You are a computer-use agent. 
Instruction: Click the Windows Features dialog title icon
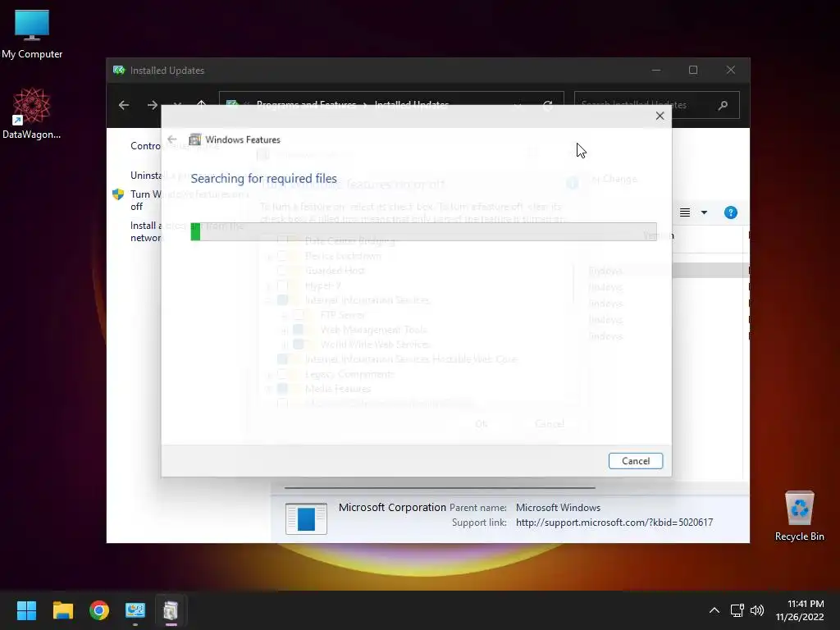195,139
